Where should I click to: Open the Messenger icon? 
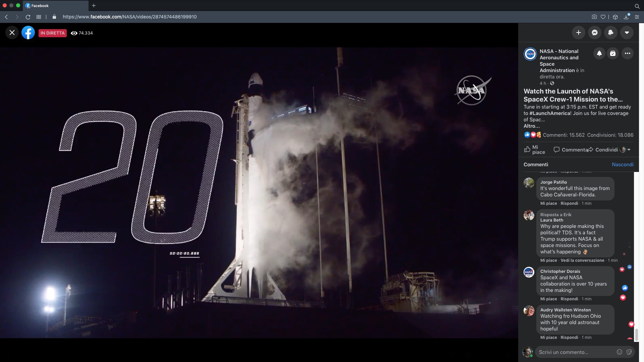click(x=594, y=33)
